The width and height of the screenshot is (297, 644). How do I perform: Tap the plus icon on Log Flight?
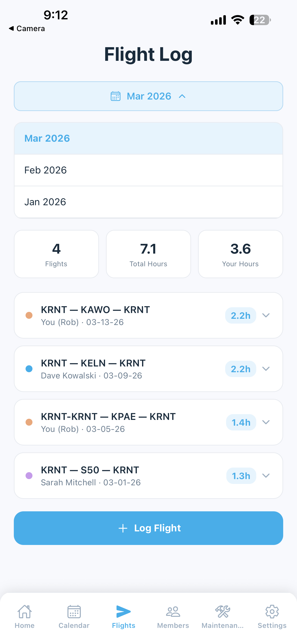click(123, 528)
